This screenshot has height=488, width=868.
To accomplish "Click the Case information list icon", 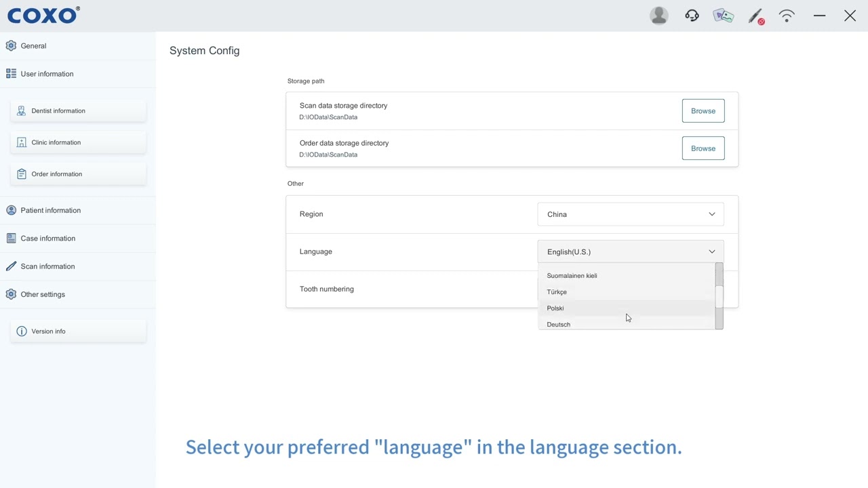I will coord(11,238).
